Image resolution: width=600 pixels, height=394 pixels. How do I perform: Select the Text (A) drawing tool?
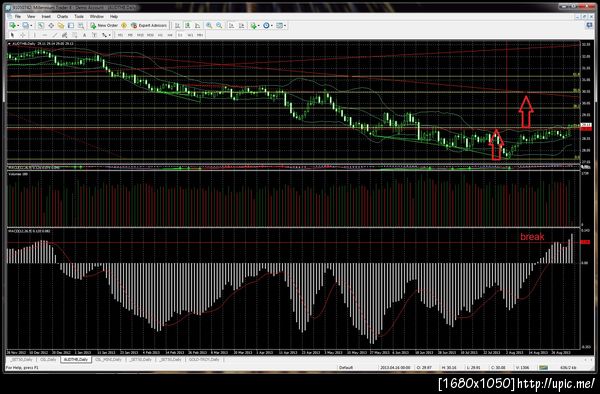[x=85, y=35]
